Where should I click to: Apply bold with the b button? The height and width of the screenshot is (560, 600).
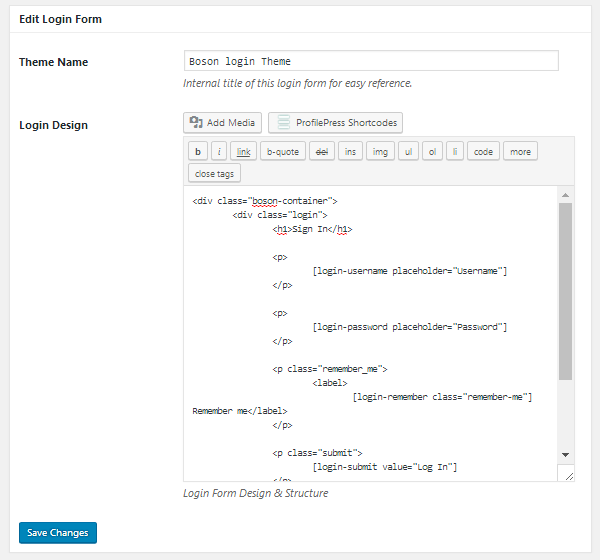[198, 151]
